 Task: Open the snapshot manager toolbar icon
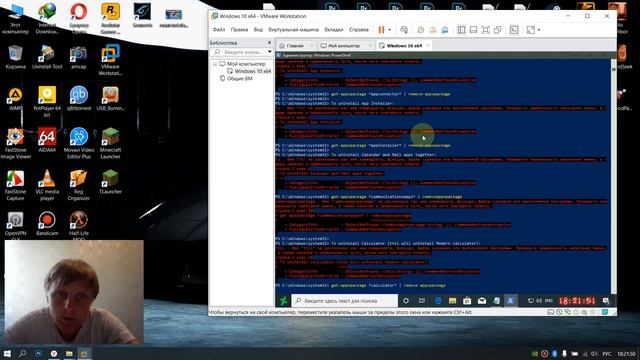[445, 30]
